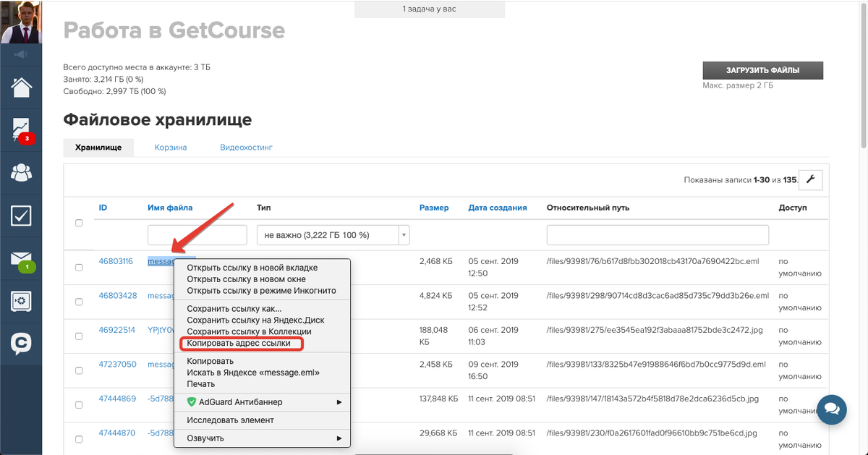Click the size value 29,668 КБ
This screenshot has width=868, height=455.
pyautogui.click(x=438, y=433)
